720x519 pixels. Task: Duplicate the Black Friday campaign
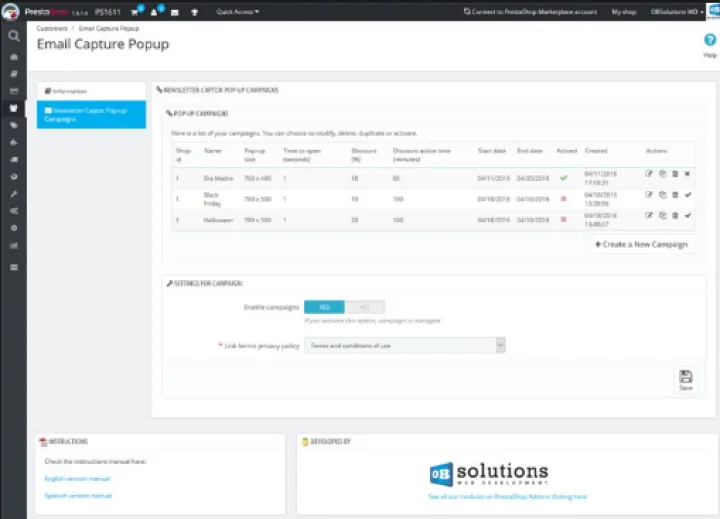click(662, 195)
